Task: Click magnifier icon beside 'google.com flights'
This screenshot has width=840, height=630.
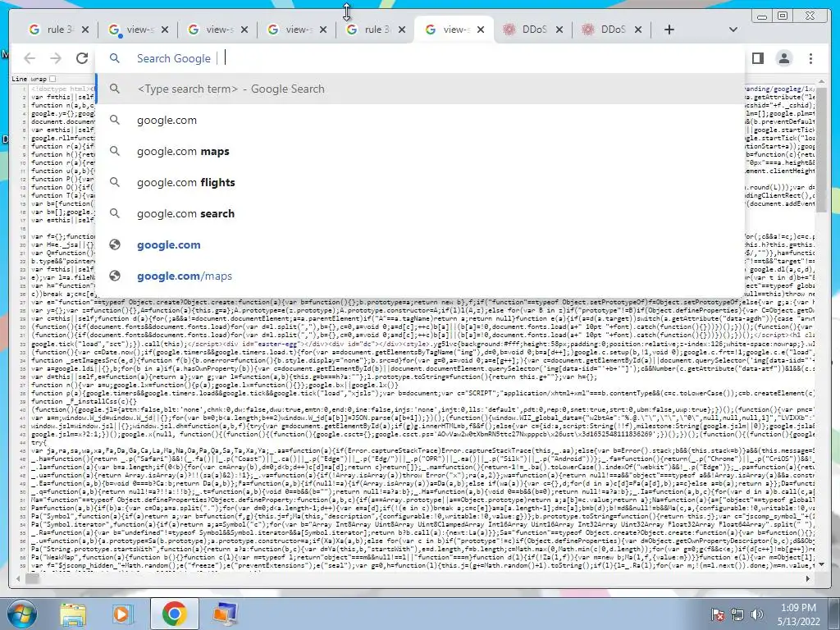Action: coord(115,182)
